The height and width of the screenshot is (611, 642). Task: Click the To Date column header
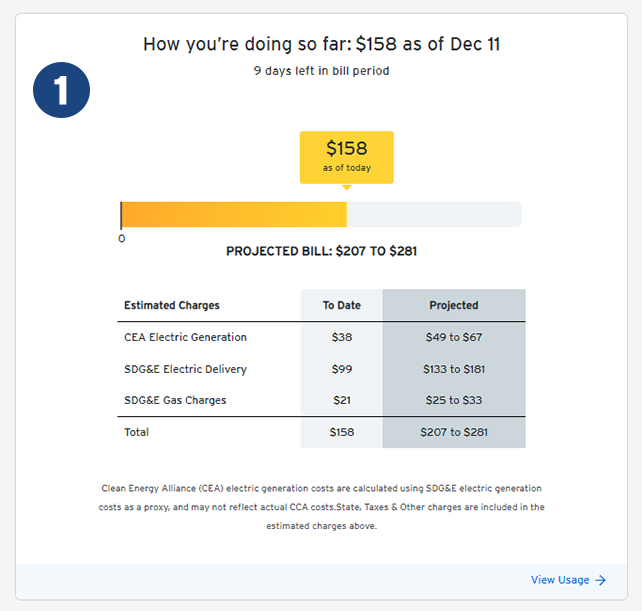click(341, 305)
